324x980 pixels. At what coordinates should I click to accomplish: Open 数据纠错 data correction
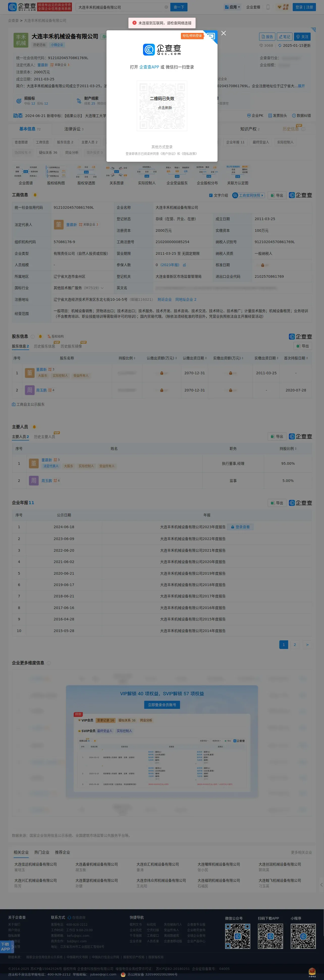(x=301, y=116)
